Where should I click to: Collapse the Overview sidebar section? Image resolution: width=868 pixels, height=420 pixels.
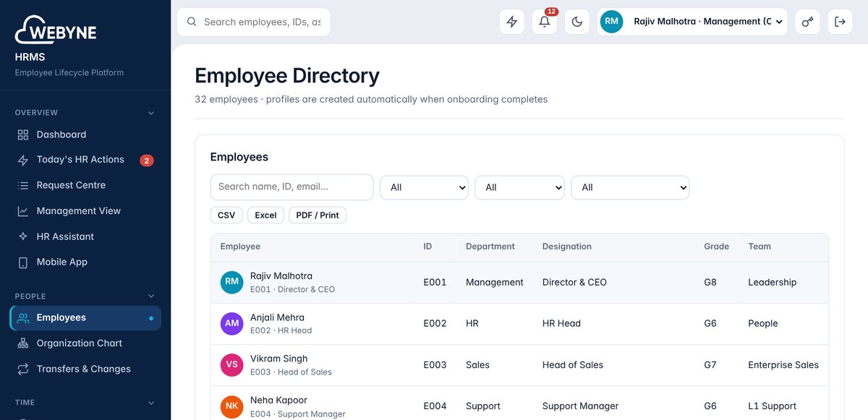point(151,113)
